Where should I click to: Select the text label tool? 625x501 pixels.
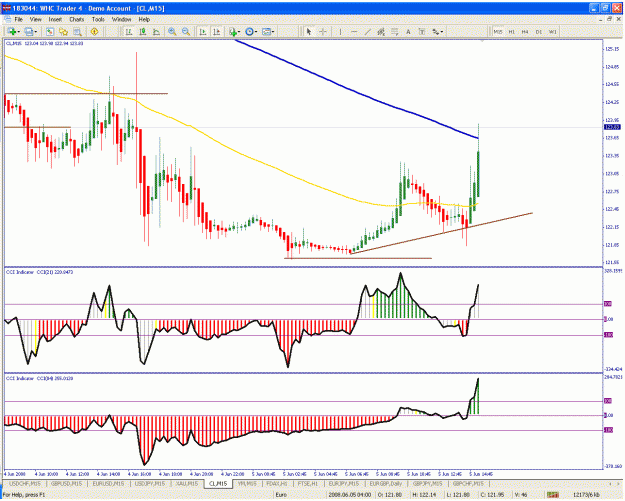click(422, 31)
